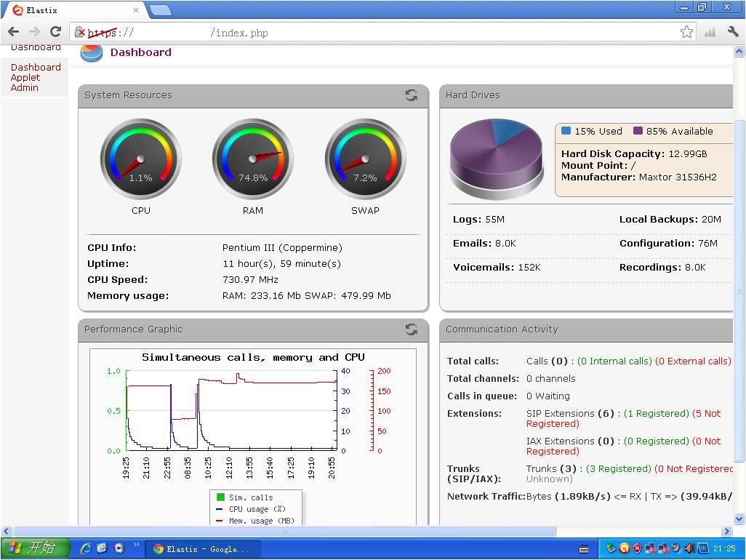The height and width of the screenshot is (560, 746).
Task: Click the '0 Waiting' calls in queue value
Action: 548,396
